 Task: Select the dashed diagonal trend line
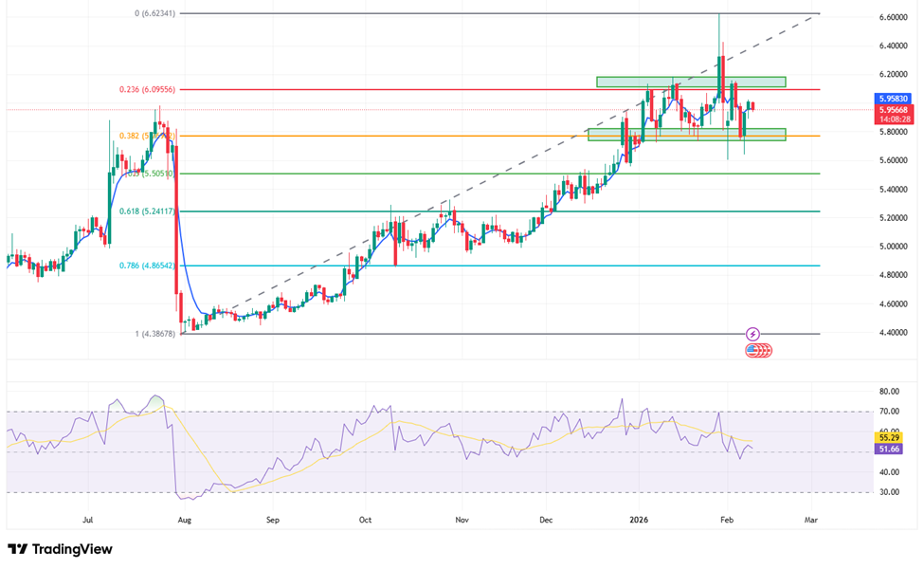point(501,174)
